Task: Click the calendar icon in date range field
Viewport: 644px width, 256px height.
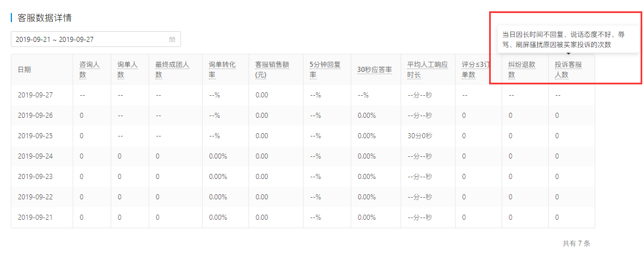Action: point(172,40)
